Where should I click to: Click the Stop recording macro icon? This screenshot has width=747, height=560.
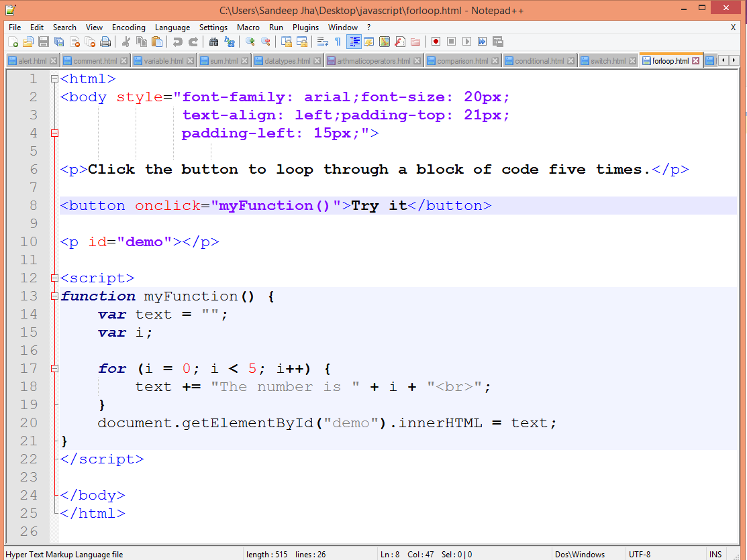[451, 42]
